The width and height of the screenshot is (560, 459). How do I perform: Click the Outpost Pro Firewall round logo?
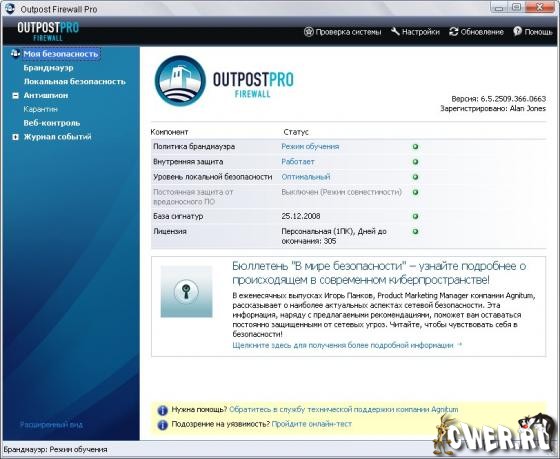pyautogui.click(x=180, y=81)
